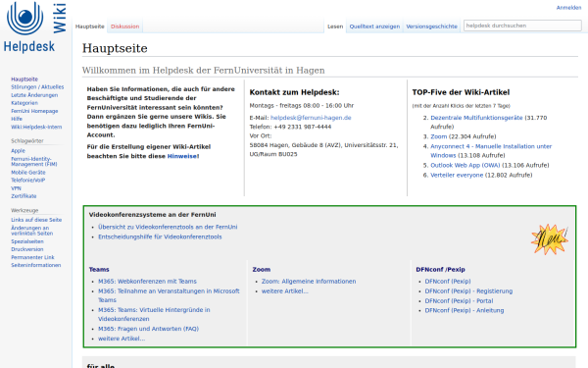Open Spezialseiten tool link
Image resolution: width=588 pixels, height=368 pixels.
[x=27, y=241]
